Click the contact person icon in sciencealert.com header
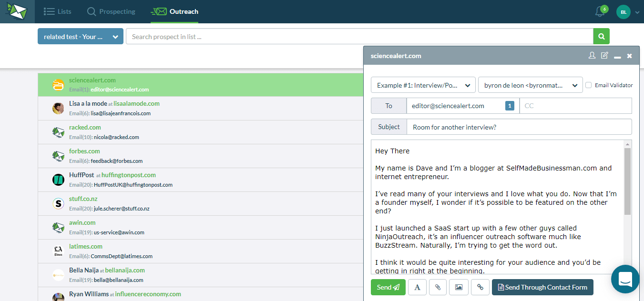644x301 pixels. pos(592,56)
